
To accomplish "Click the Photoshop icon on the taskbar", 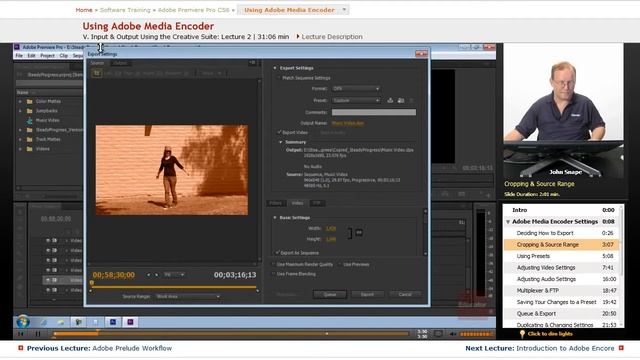I will coord(113,322).
